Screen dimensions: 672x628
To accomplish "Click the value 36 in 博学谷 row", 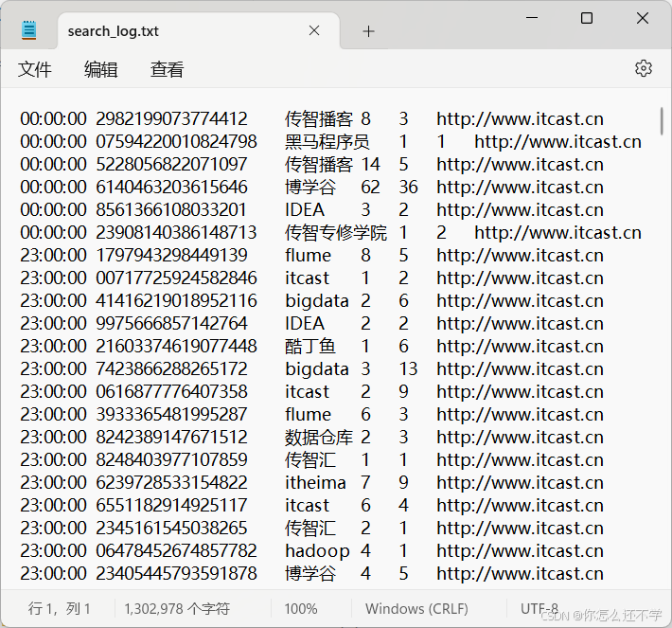I will pyautogui.click(x=408, y=187).
